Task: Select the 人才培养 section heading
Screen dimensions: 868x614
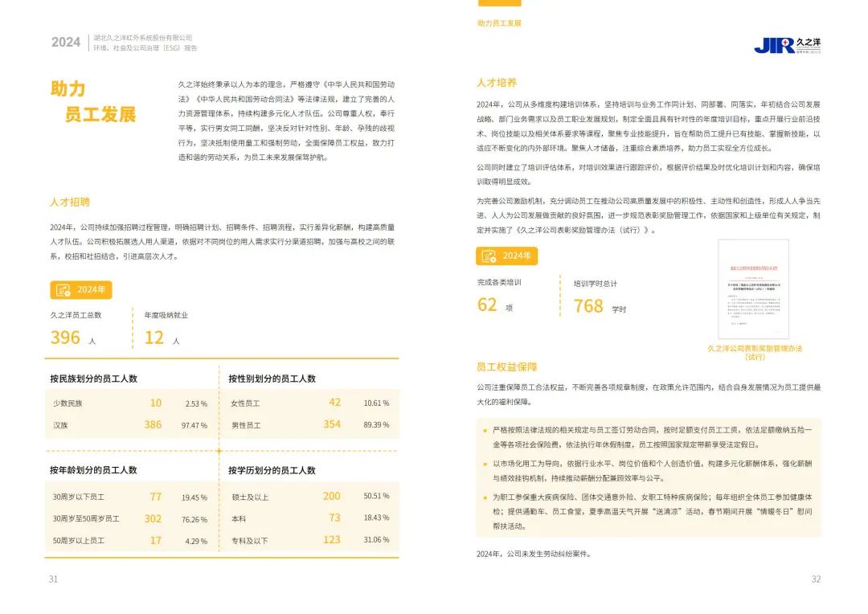Action: (x=497, y=83)
